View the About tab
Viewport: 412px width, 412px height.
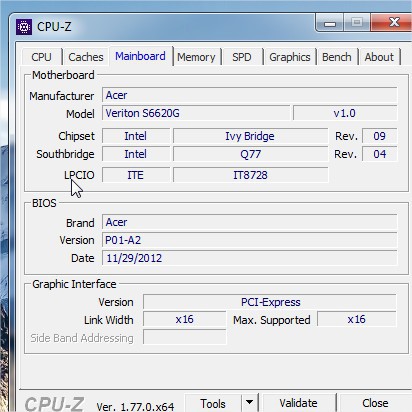point(379,57)
